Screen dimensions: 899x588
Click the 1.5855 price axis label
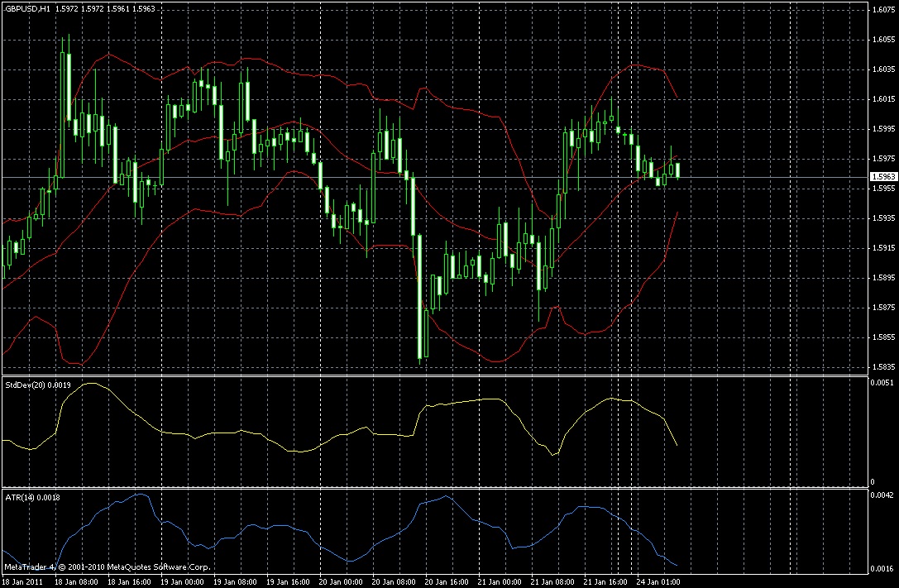click(x=883, y=337)
